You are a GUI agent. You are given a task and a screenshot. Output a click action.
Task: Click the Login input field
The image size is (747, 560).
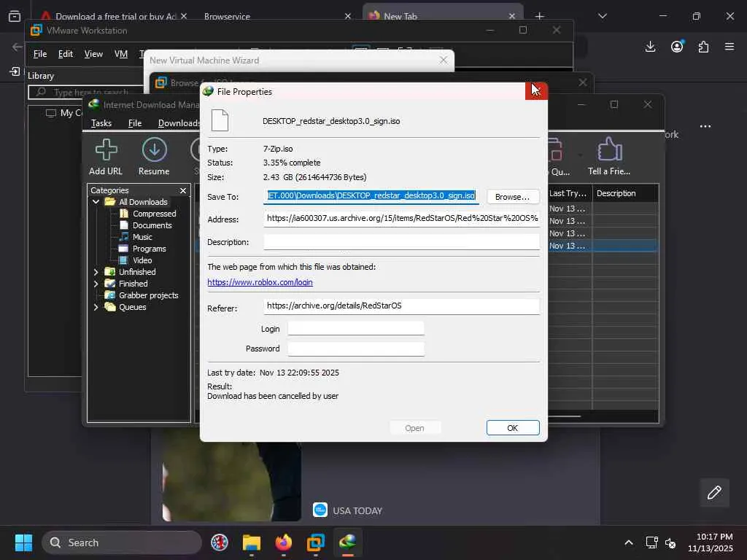pos(356,329)
